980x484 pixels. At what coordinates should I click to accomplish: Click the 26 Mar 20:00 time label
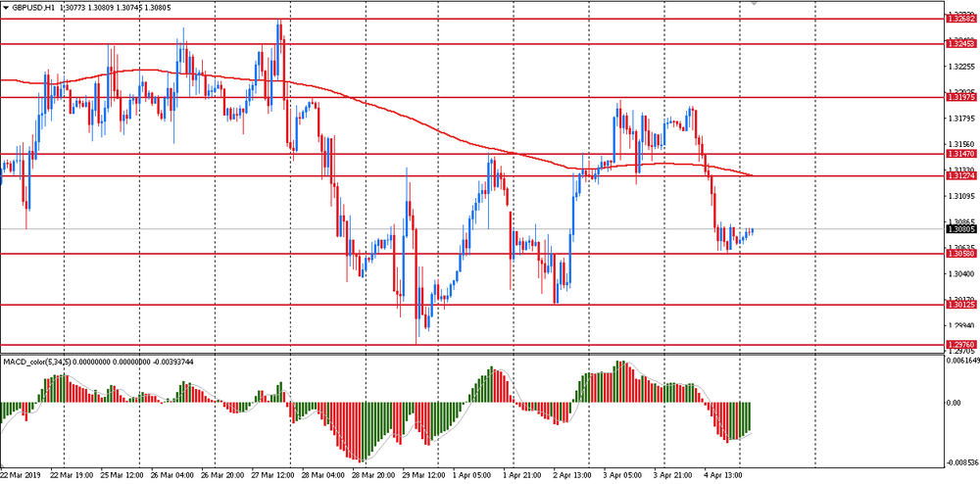tap(223, 475)
